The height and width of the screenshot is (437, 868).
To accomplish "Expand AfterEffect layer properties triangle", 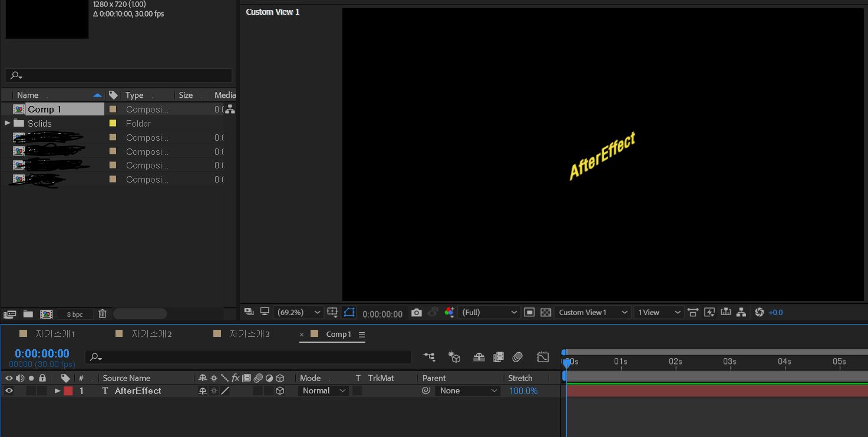I will click(57, 390).
